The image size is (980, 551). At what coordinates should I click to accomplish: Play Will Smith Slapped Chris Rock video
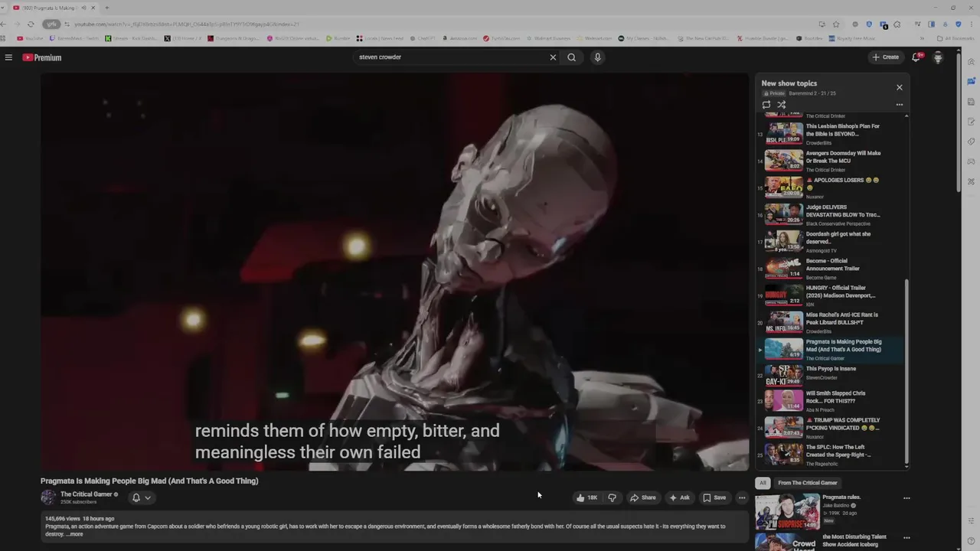coord(831,401)
